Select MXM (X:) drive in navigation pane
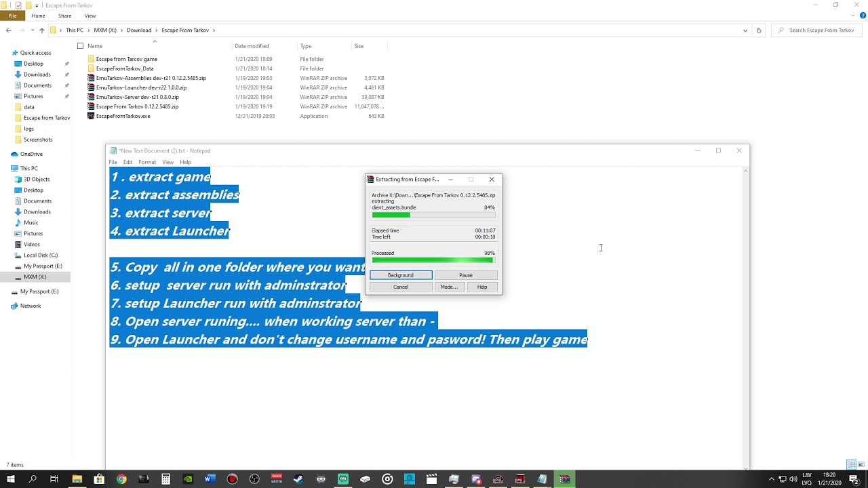Screen dimensions: 868x488 click(35, 277)
